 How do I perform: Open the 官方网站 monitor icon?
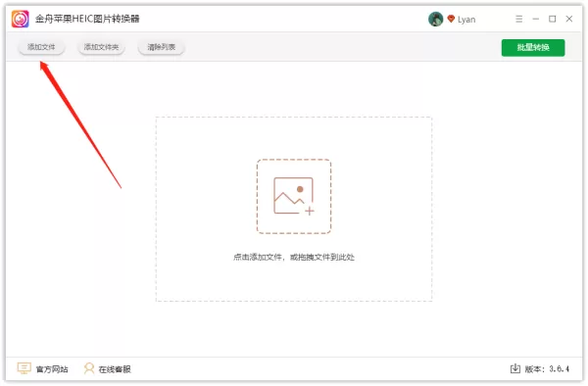pos(24,368)
